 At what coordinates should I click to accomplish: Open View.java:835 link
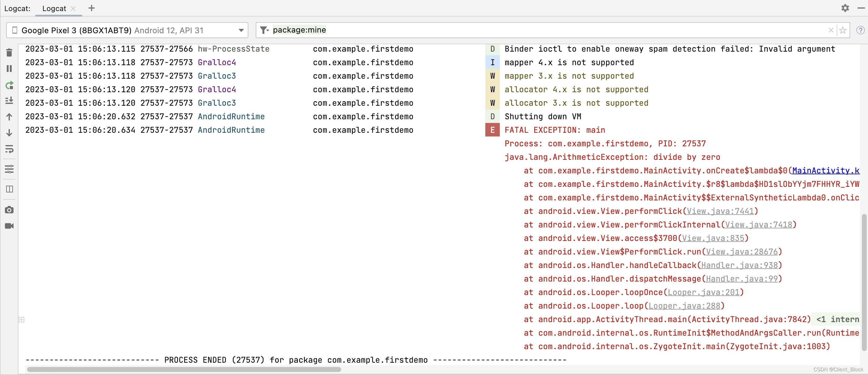pos(713,238)
